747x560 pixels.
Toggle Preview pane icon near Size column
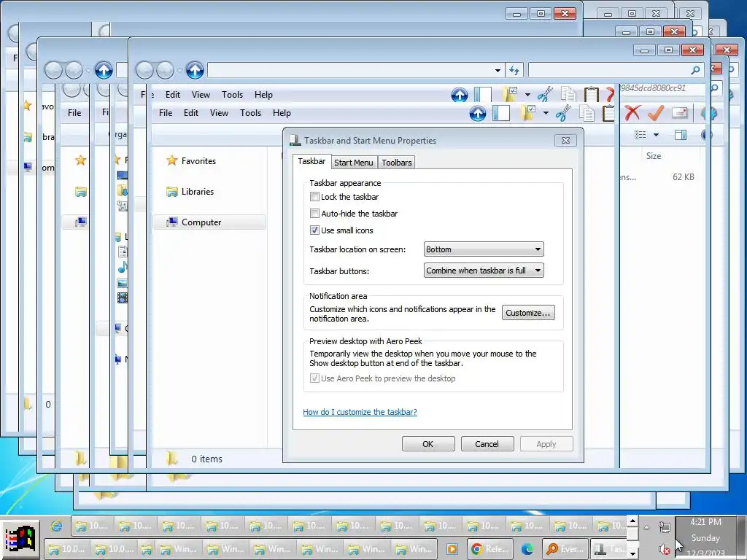point(681,135)
